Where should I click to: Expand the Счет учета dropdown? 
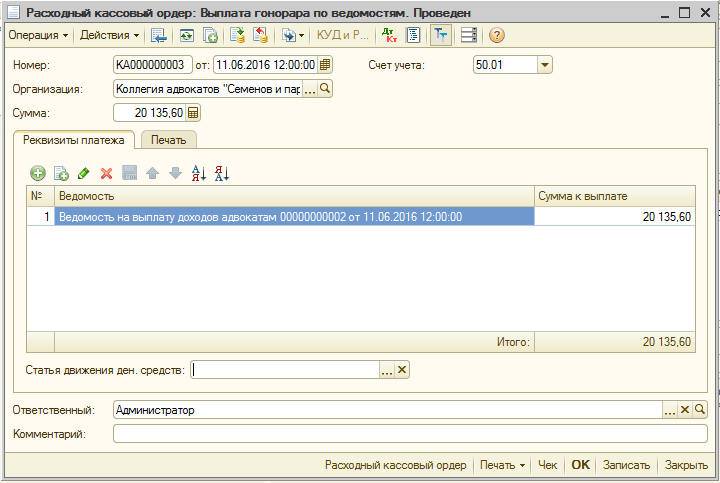point(544,65)
